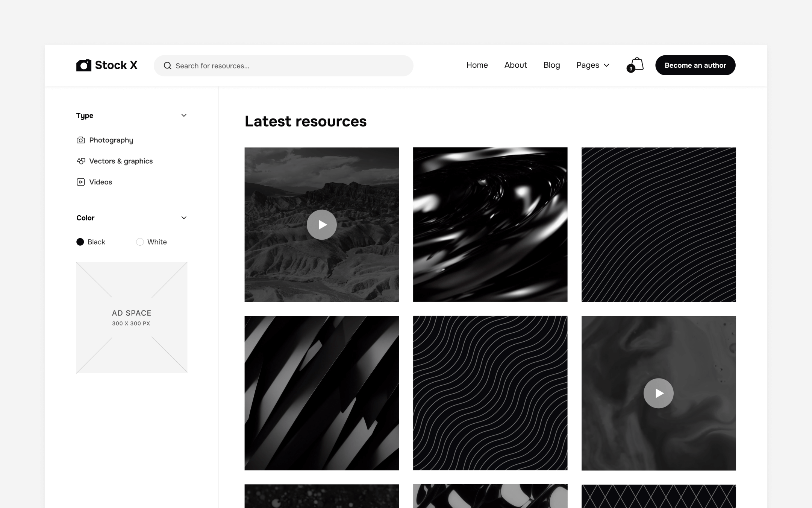This screenshot has width=812, height=508.
Task: Select the Black color filter
Action: pos(91,242)
